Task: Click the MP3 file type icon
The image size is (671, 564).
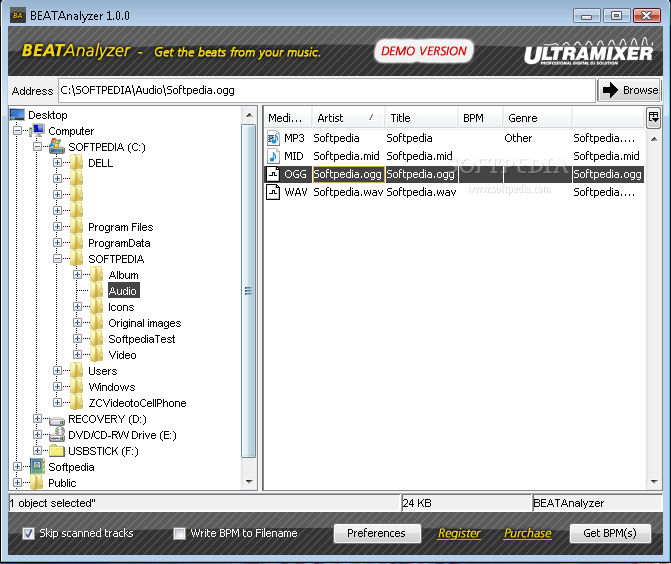Action: point(273,138)
